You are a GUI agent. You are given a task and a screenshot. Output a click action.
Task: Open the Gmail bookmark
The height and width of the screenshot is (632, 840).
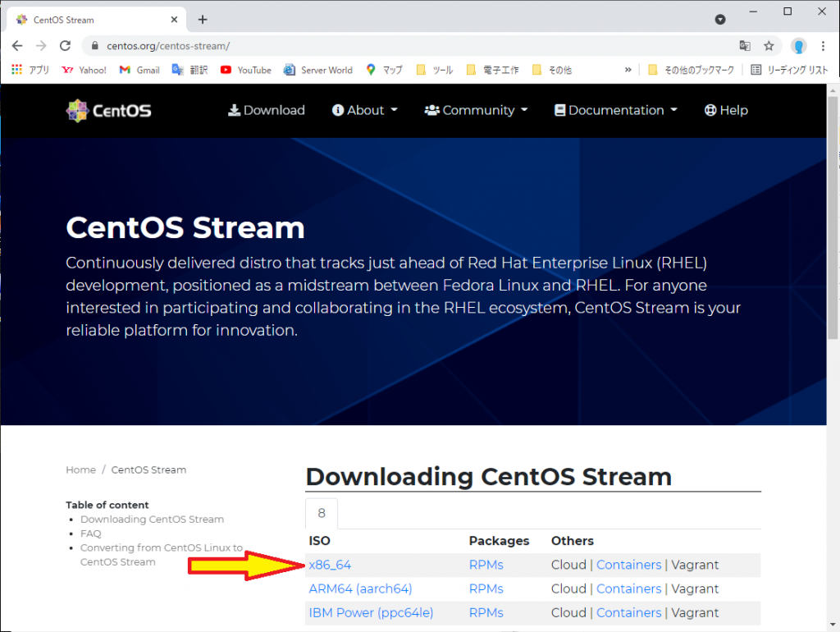click(x=139, y=70)
